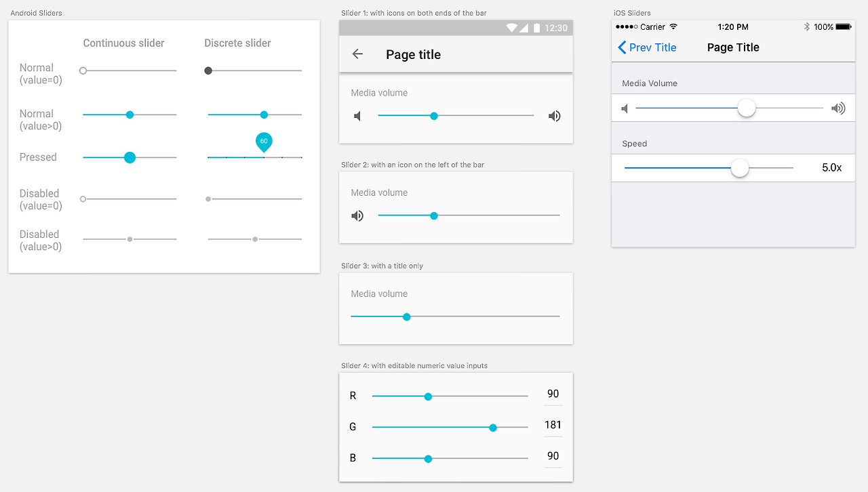Click the speaker icon in Slider 2
Viewport: 868px width, 492px height.
coord(357,216)
